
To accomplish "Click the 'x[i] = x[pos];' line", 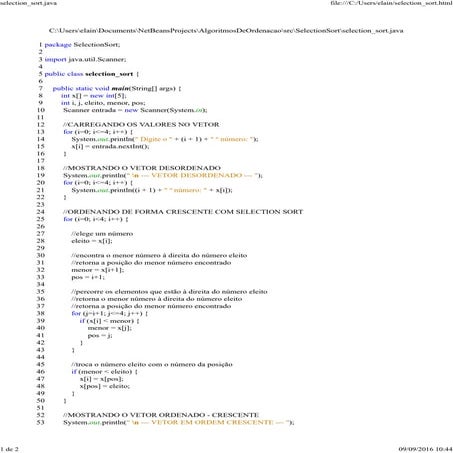I will click(102, 379).
